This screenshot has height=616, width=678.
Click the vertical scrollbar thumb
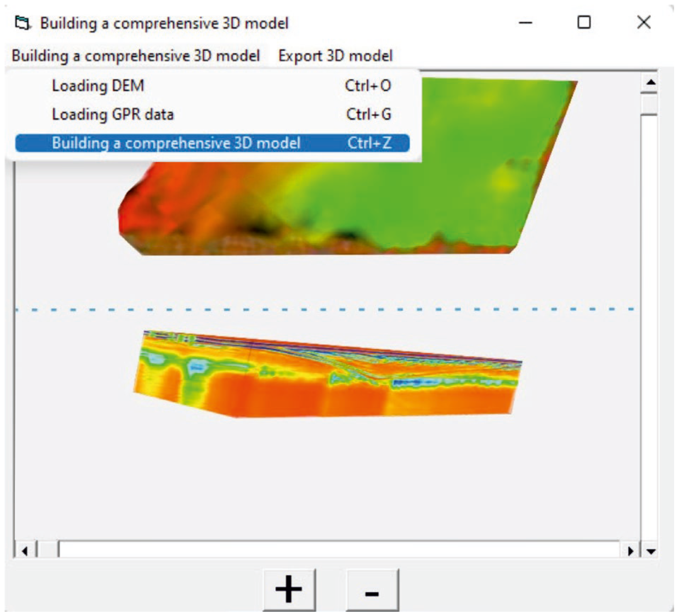(x=649, y=104)
